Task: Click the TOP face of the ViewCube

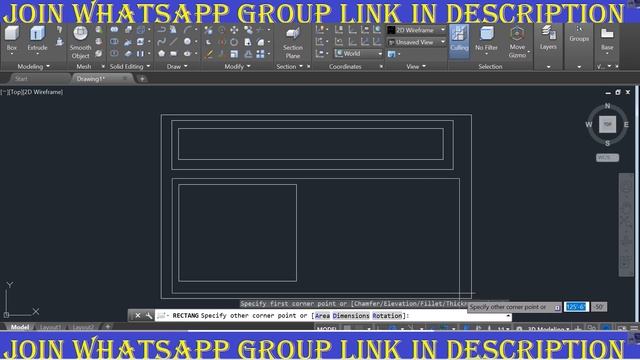Action: [607, 124]
